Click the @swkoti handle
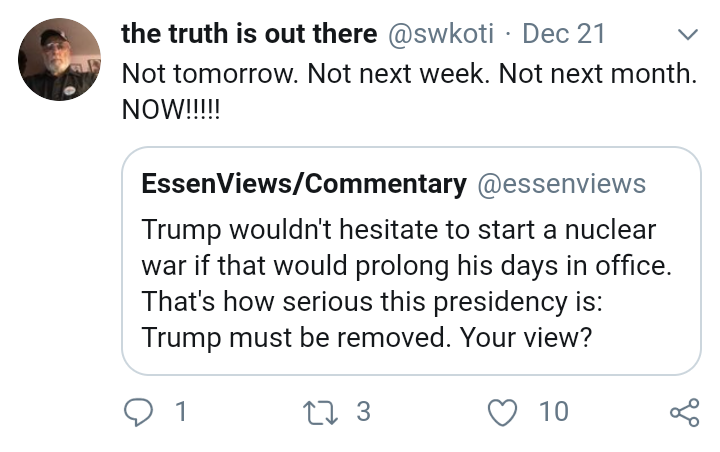Image resolution: width=720 pixels, height=452 pixels. pyautogui.click(x=440, y=34)
